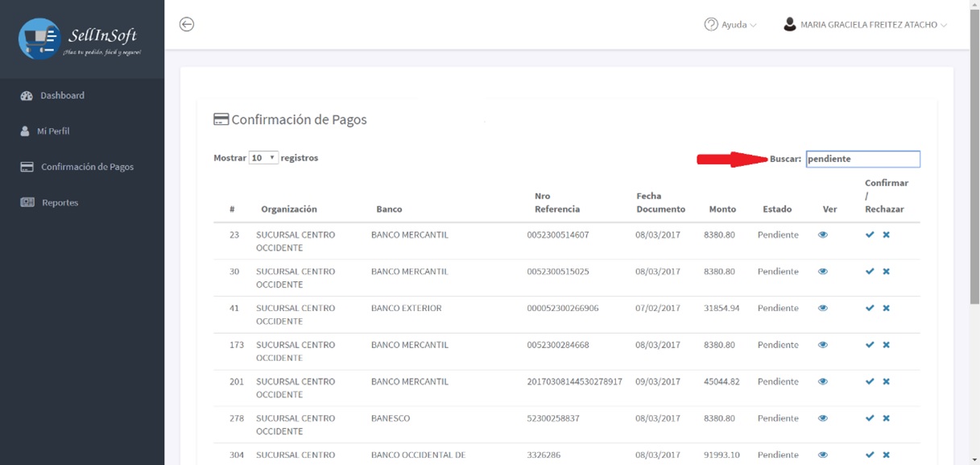The height and width of the screenshot is (465, 980).
Task: Reject payment 23 with X icon
Action: click(x=886, y=235)
